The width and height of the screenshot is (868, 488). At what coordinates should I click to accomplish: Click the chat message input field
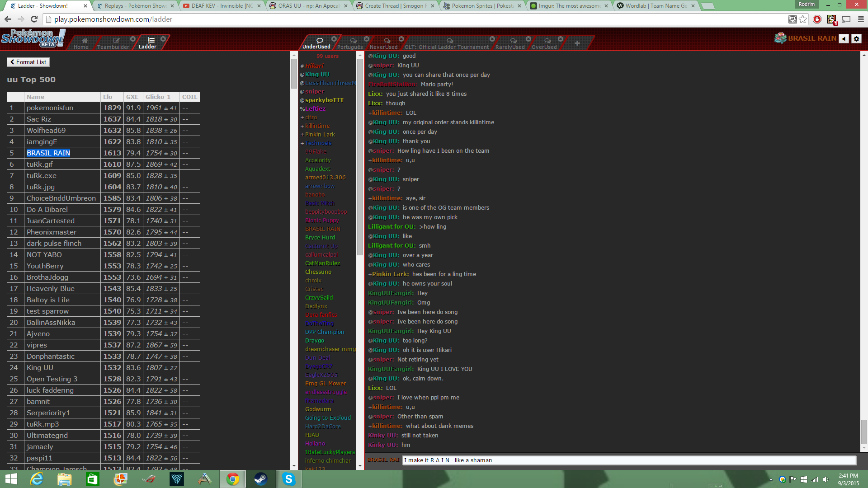(629, 460)
